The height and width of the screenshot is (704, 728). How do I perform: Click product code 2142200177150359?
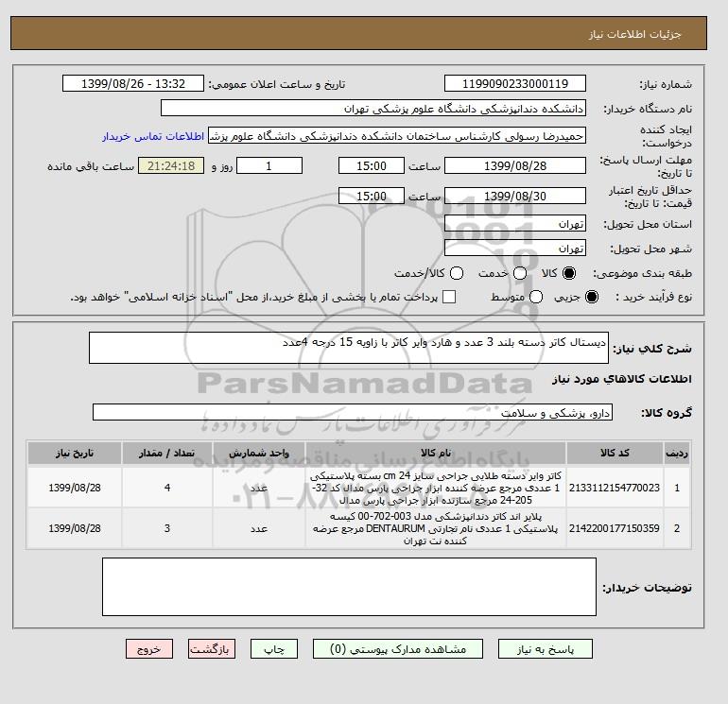(615, 528)
